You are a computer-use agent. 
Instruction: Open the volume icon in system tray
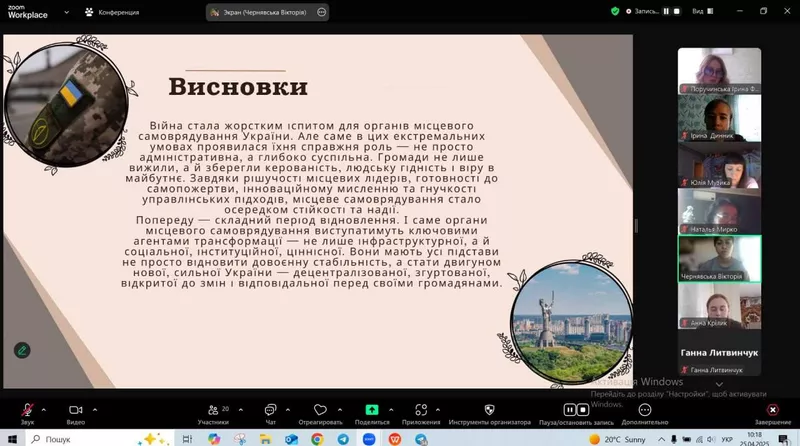[711, 439]
